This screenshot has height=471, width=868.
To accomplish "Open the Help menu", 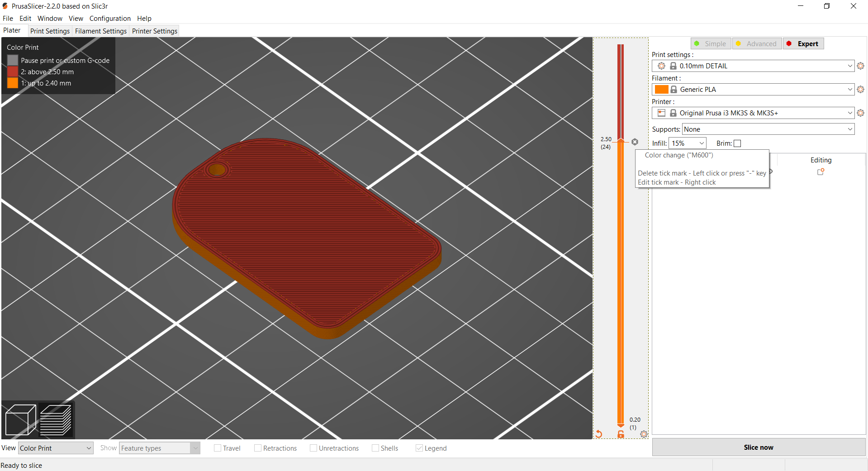I will (x=144, y=19).
